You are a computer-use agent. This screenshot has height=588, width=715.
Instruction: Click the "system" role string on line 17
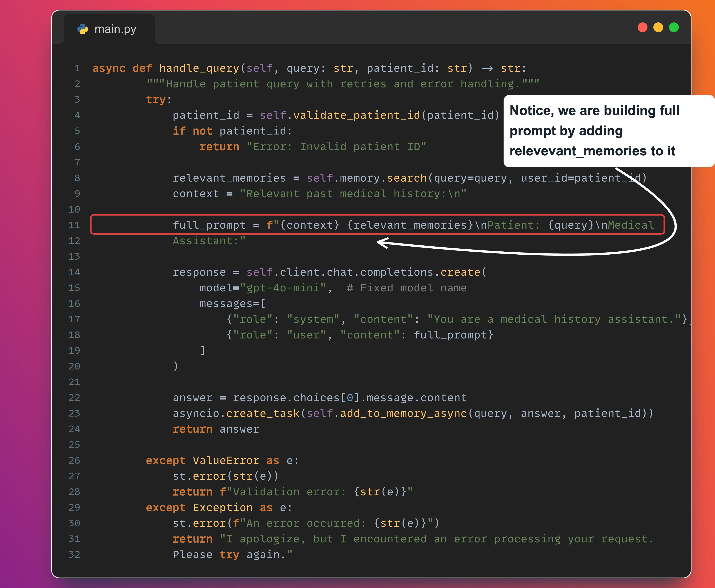pyautogui.click(x=313, y=319)
